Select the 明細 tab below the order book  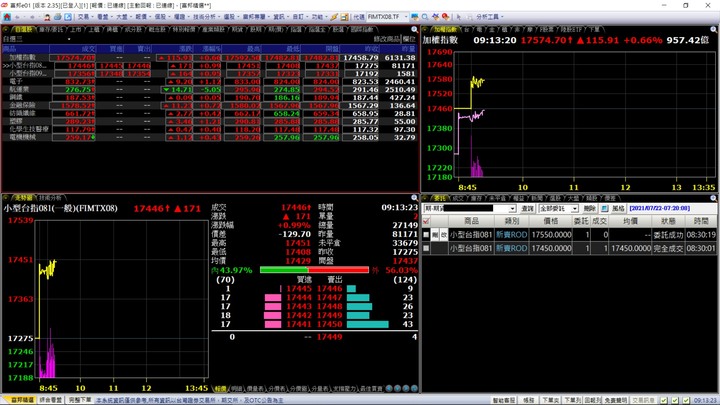[x=236, y=388]
